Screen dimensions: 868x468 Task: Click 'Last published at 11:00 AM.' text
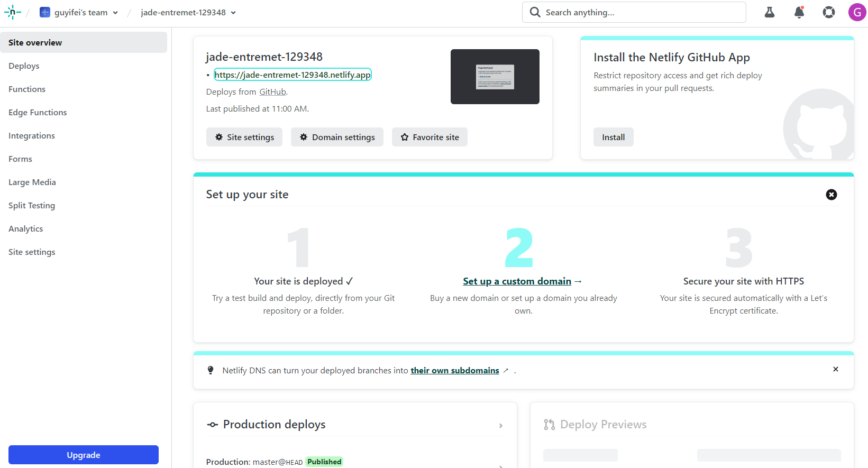coord(258,108)
